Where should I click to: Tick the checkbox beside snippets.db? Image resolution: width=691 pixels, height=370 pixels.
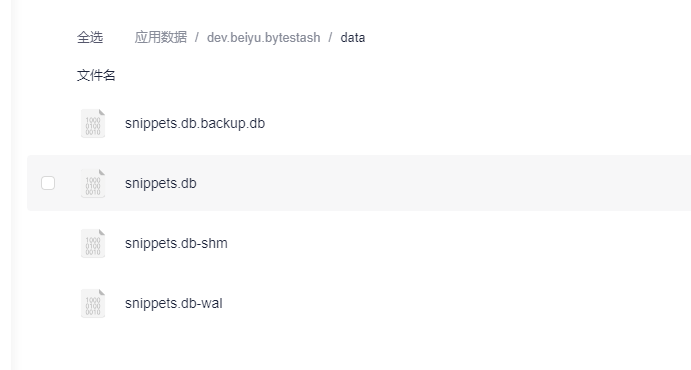[x=48, y=183]
